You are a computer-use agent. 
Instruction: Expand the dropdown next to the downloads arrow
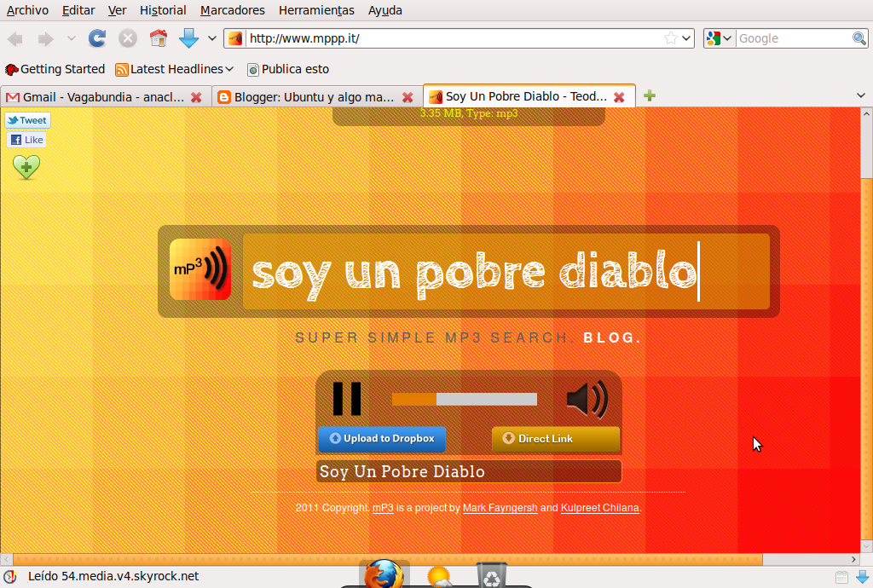click(211, 38)
